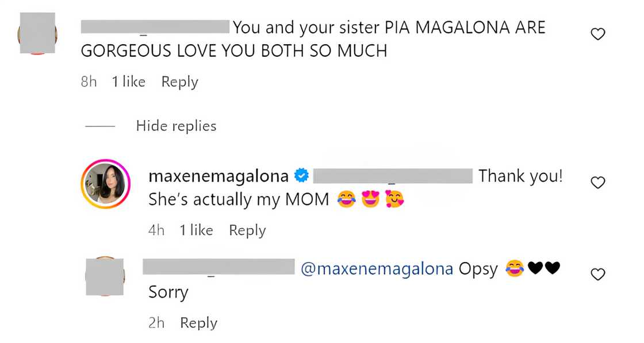The width and height of the screenshot is (644, 343).
Task: Reply to maxenemagalona's comment
Action: [x=247, y=230]
